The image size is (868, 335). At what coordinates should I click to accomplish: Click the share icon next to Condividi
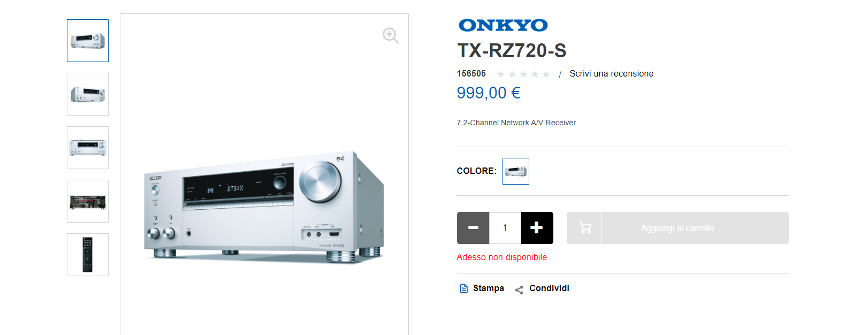click(x=519, y=290)
